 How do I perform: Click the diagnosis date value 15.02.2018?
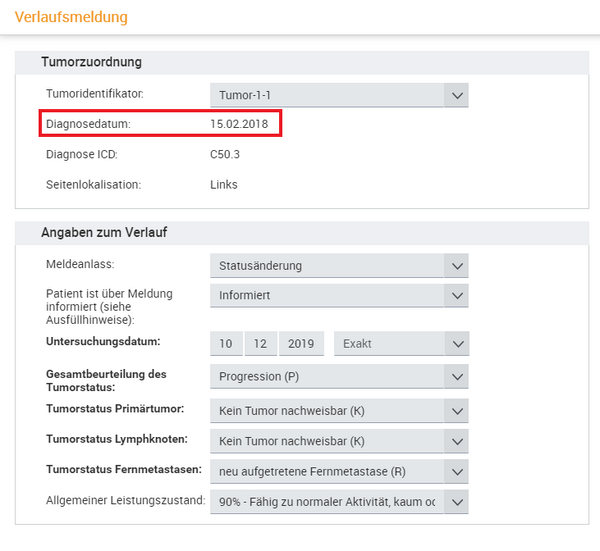239,124
